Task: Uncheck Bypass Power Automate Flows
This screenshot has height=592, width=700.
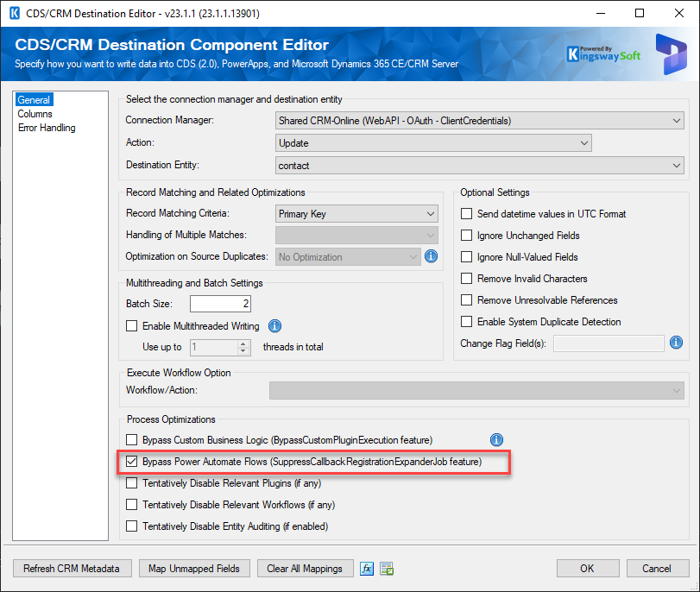Action: (x=132, y=461)
